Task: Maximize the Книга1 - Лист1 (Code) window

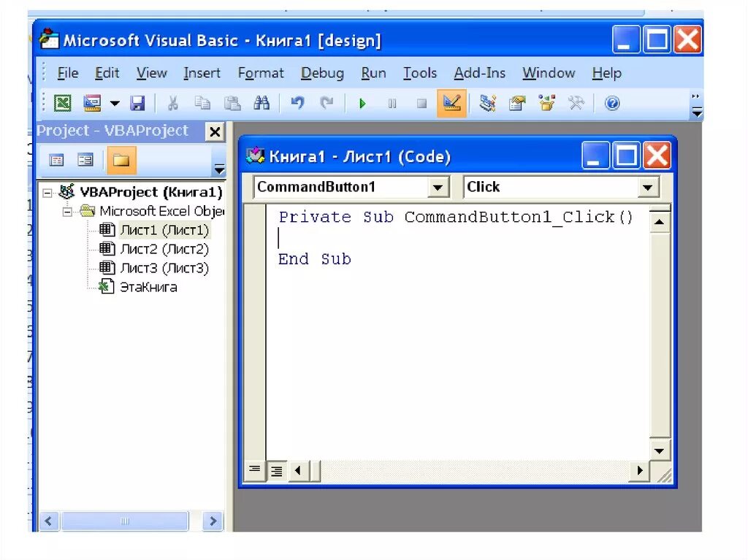Action: coord(626,156)
